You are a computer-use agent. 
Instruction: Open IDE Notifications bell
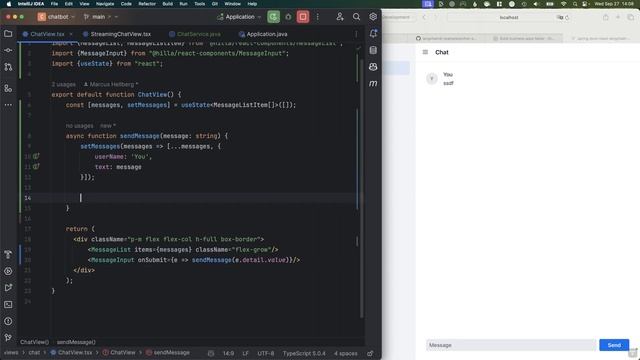click(x=373, y=34)
